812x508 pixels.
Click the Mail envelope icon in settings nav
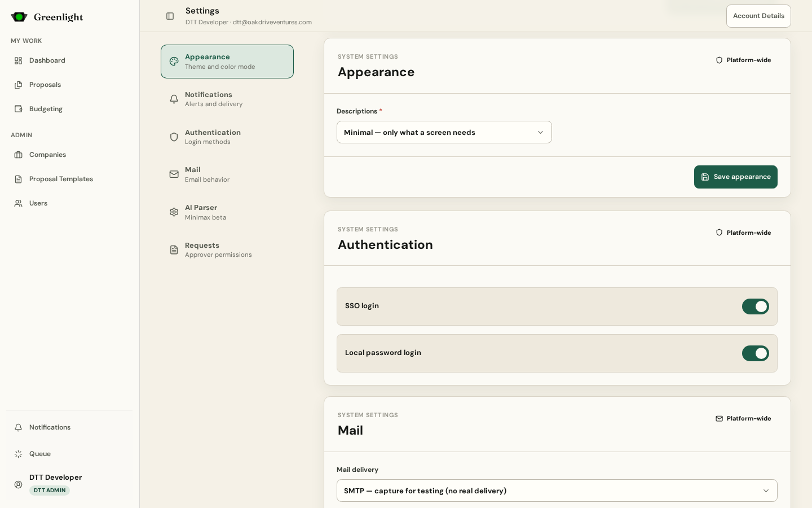tap(174, 174)
